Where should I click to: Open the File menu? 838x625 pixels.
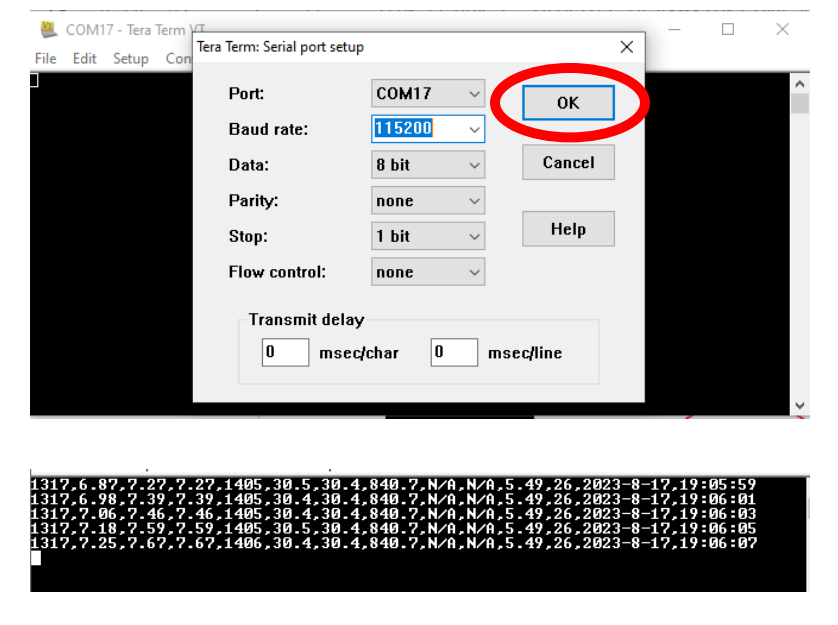(x=46, y=58)
